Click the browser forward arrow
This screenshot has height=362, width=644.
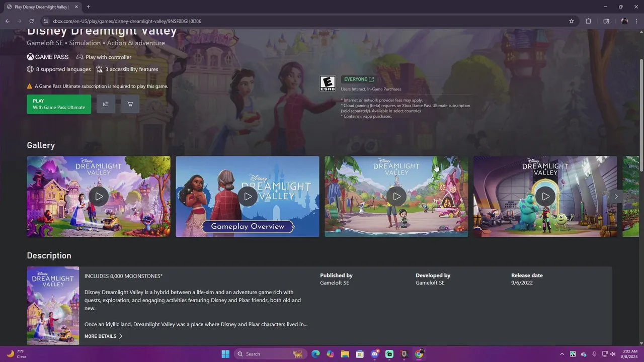19,21
